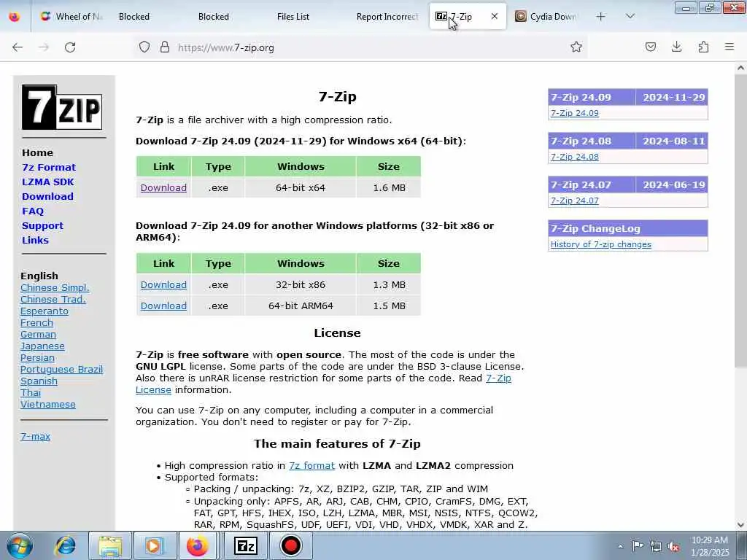Open the 7-max link
747x560 pixels.
(35, 436)
